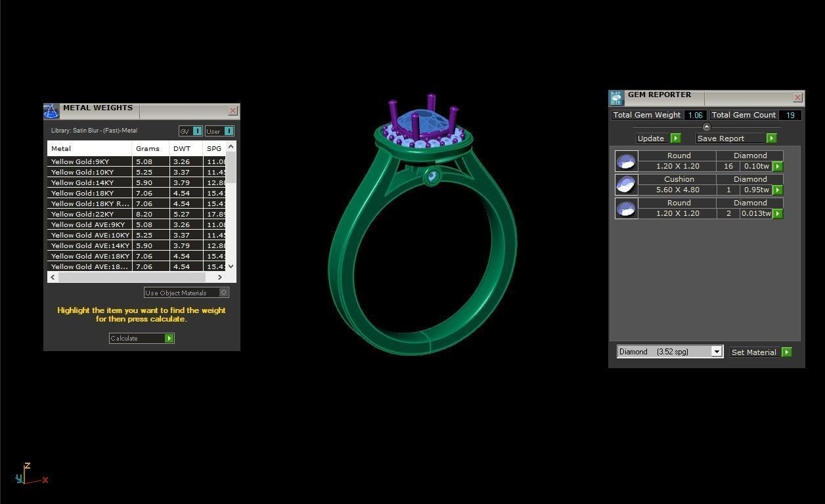Select the Yellow Gold:9KY row
Screen dimensions: 825x504
(137, 161)
